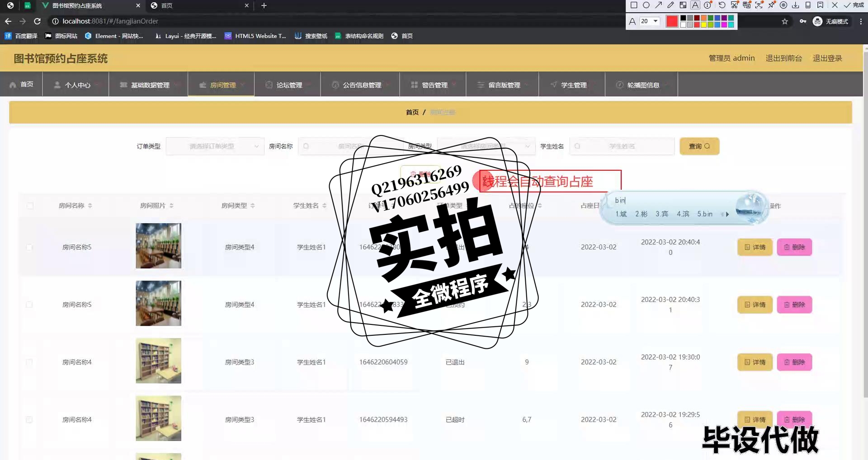Click the address bar URL

(x=110, y=21)
